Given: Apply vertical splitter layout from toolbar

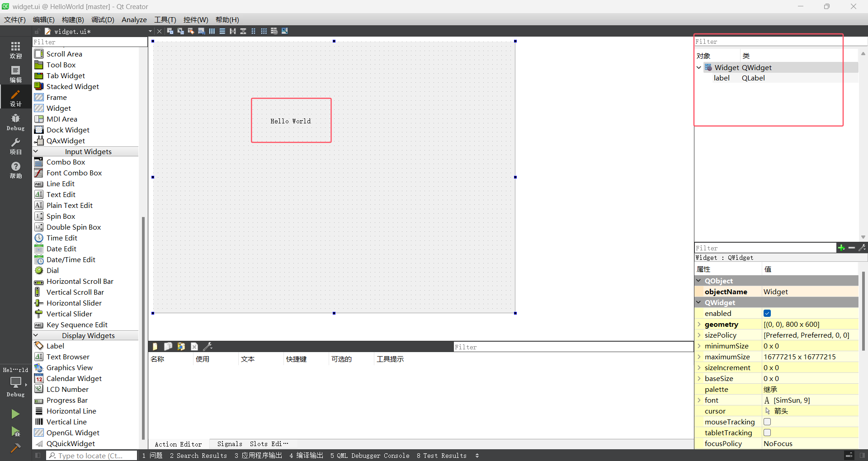Looking at the screenshot, I should tap(243, 31).
